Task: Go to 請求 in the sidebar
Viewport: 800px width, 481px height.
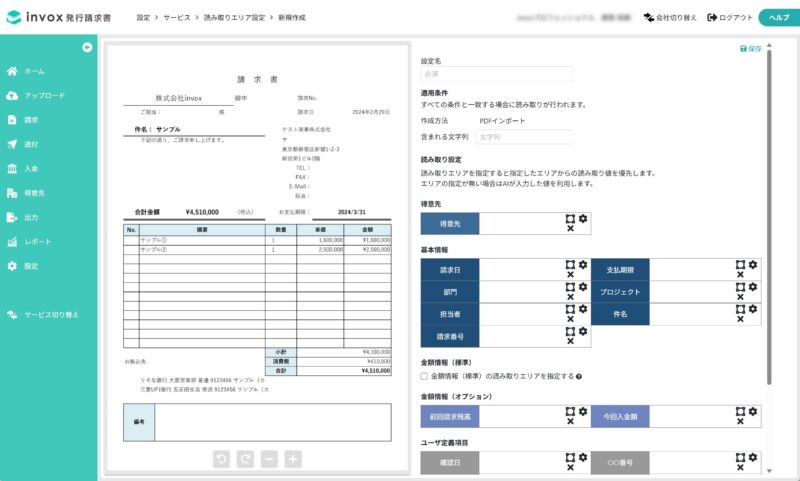Action: (23, 120)
